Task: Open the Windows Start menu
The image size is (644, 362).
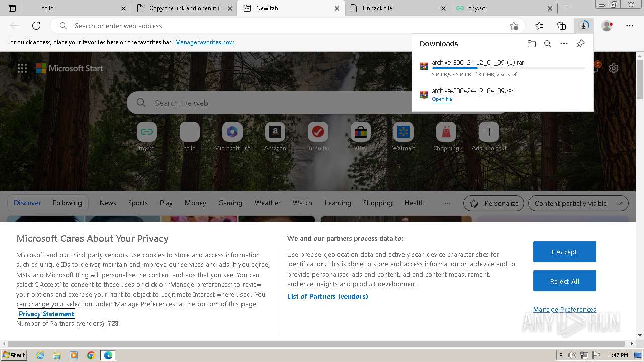Action: [x=14, y=355]
